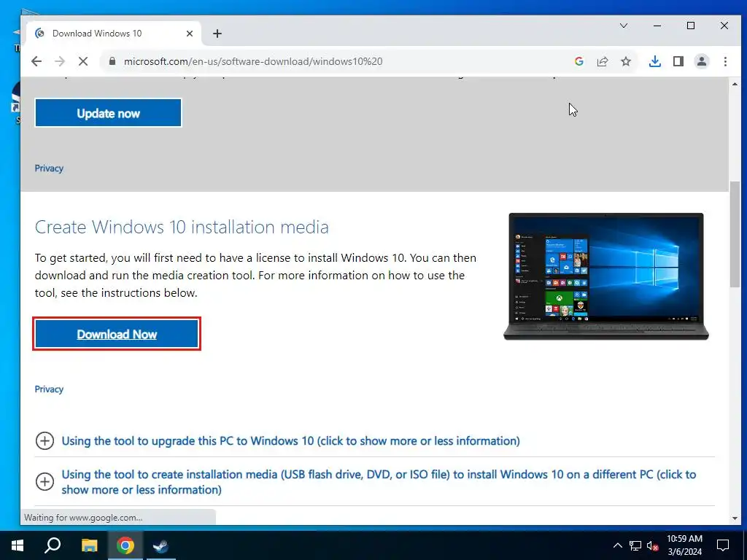This screenshot has height=560, width=747.
Task: Click the padlock site info icon
Action: tap(112, 61)
